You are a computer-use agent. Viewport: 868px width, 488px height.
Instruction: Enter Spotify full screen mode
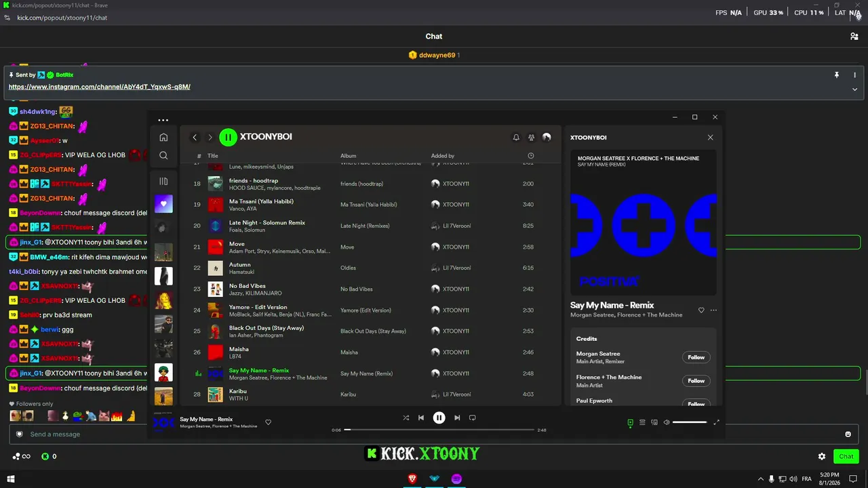click(716, 422)
